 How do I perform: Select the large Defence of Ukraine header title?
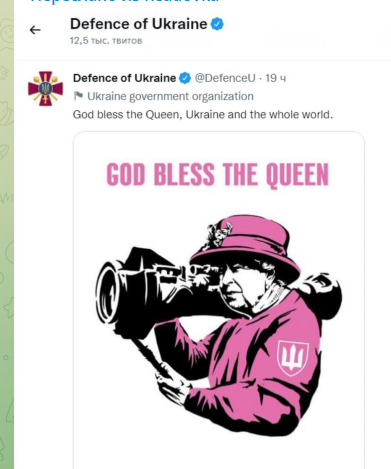coord(139,24)
